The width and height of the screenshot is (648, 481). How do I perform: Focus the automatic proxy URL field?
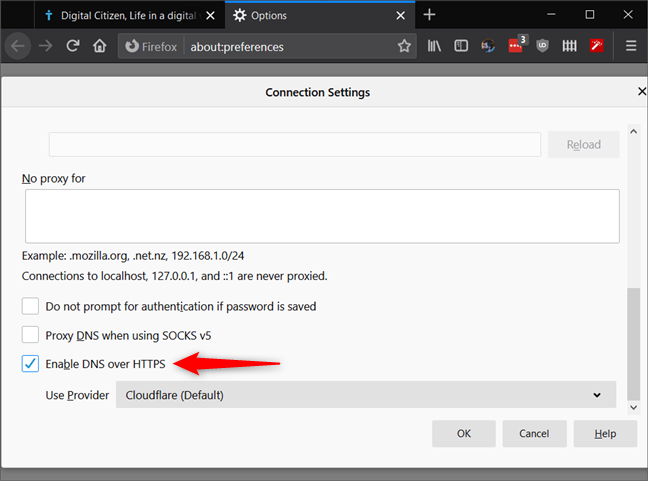click(x=295, y=144)
